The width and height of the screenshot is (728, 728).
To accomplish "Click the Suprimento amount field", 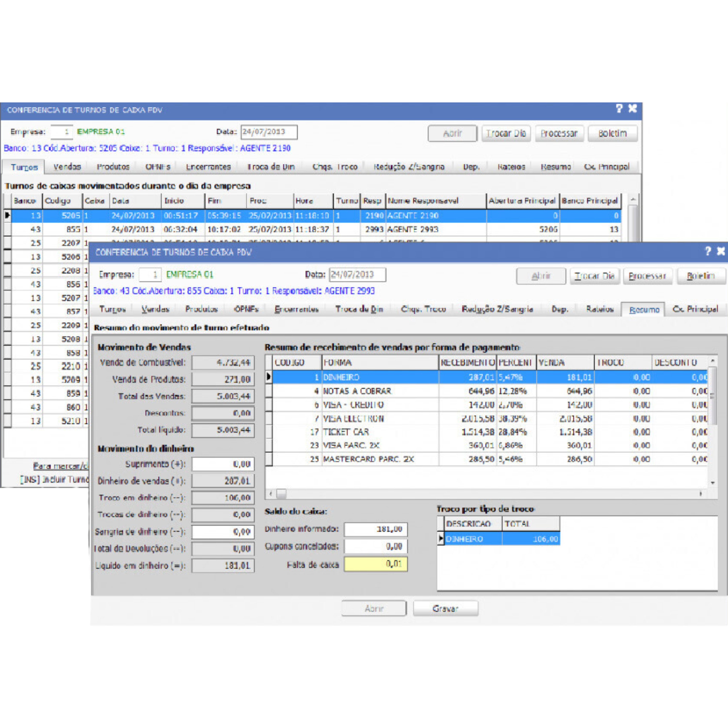I will point(223,464).
